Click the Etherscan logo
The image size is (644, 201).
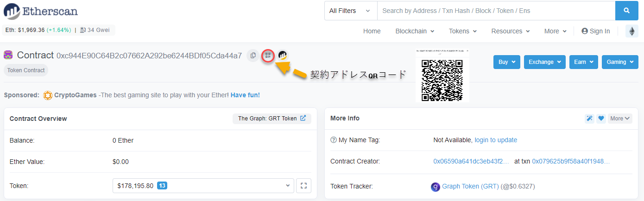(40, 11)
